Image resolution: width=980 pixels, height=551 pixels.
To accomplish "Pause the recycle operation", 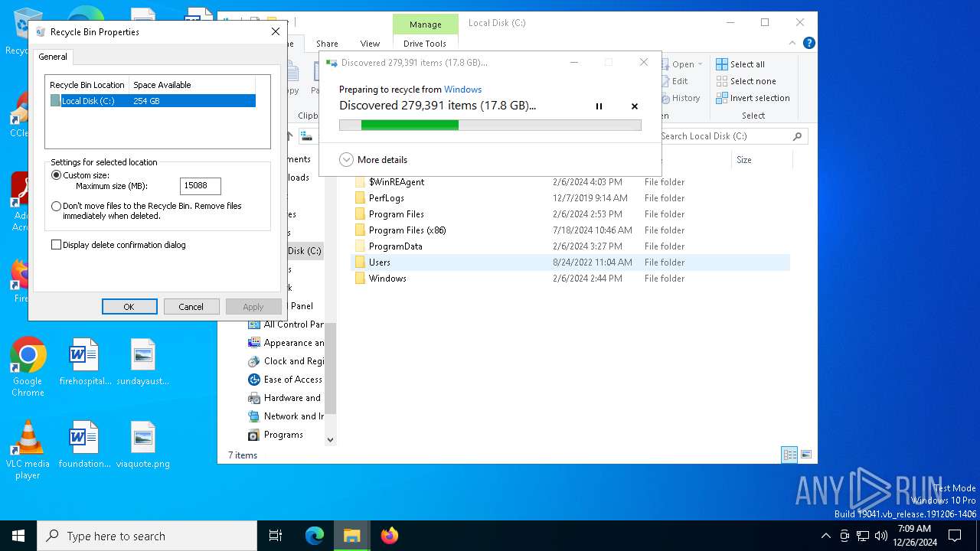I will click(599, 106).
